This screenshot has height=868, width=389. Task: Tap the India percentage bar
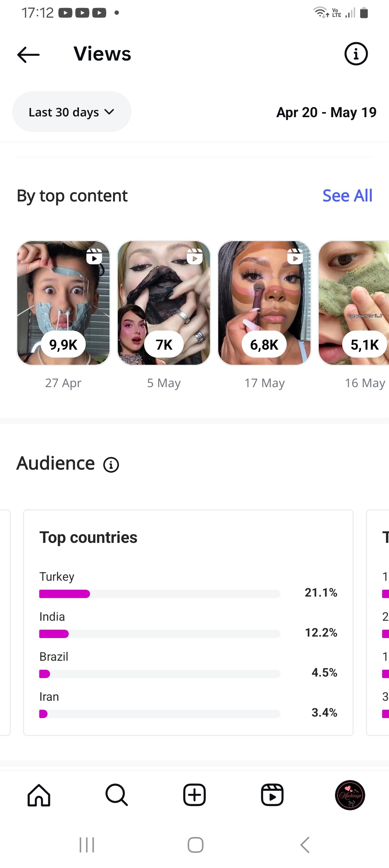click(160, 634)
